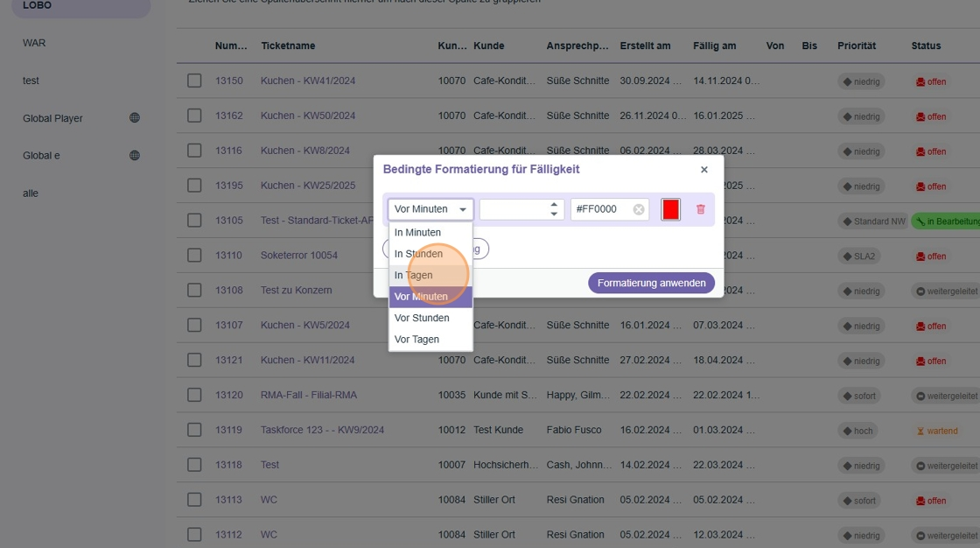Open ticket link Test zu Konzern

tap(297, 291)
